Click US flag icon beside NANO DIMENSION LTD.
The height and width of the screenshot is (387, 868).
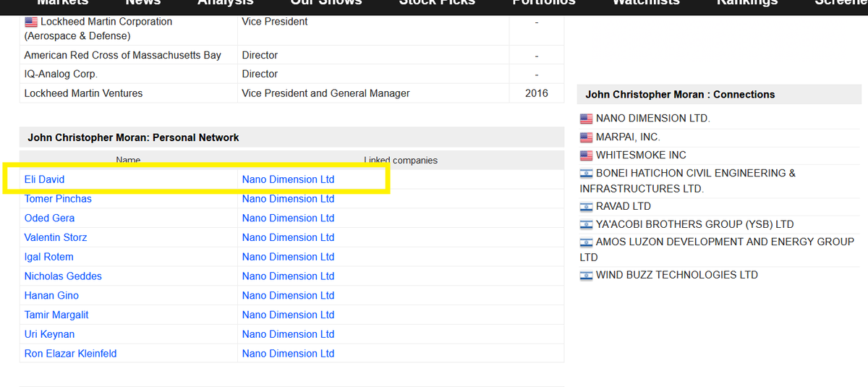coord(586,118)
